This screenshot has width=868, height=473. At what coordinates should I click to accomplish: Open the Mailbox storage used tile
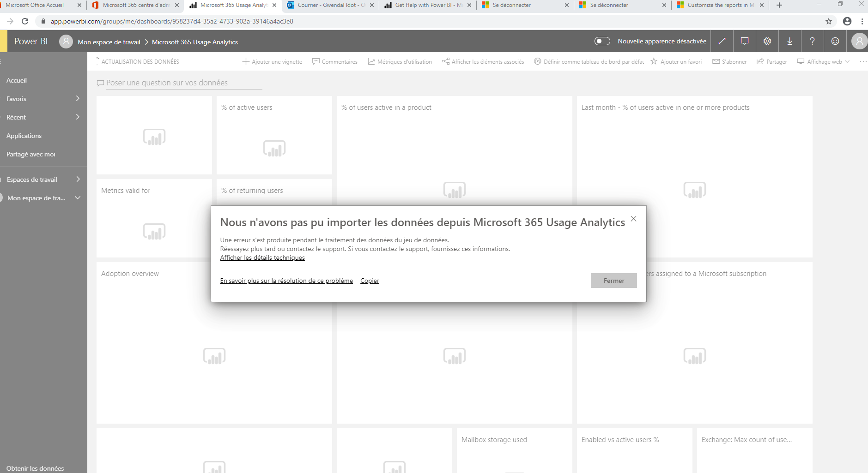pos(515,450)
